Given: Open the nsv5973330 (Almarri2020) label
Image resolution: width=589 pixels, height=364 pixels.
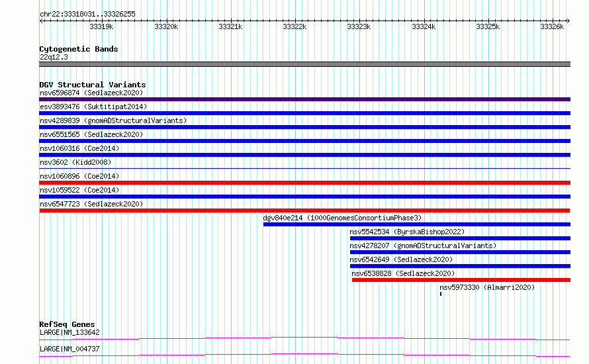Looking at the screenshot, I should [487, 287].
